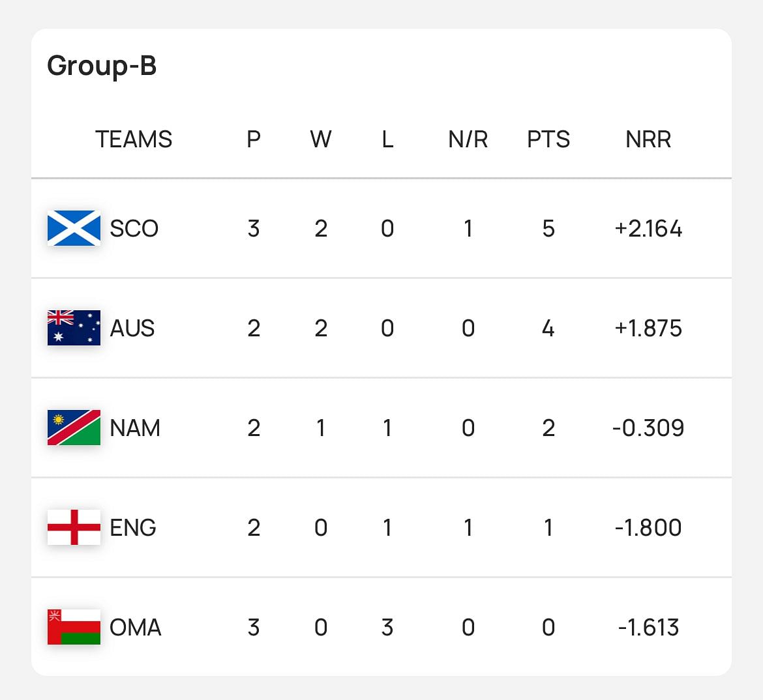
Task: Sort by the NRR column header
Action: [x=648, y=139]
